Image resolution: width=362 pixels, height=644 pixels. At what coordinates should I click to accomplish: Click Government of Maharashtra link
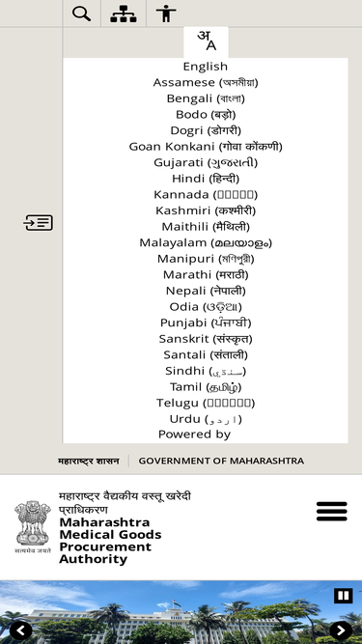[x=221, y=461]
